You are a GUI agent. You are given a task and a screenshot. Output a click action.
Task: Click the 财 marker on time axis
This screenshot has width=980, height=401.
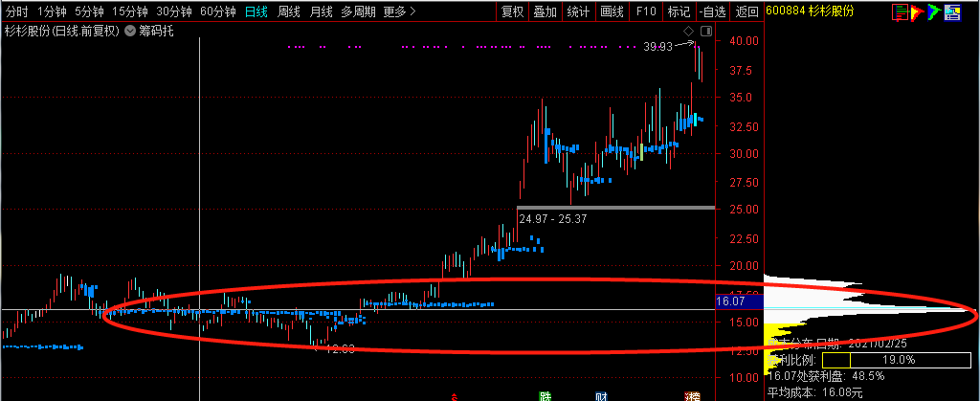click(x=601, y=396)
